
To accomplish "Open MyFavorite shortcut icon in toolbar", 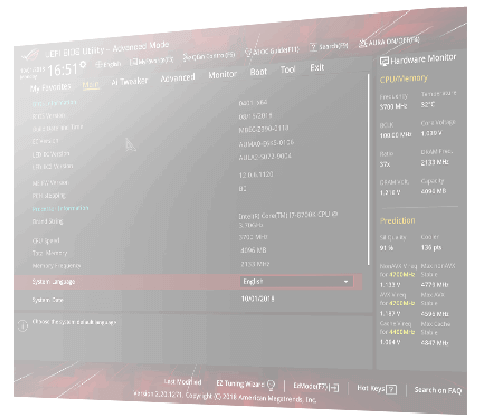I will click(x=133, y=62).
